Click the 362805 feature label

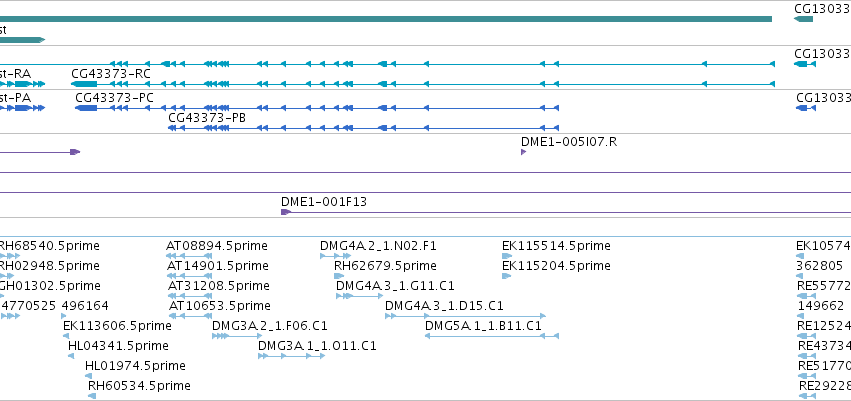pyautogui.click(x=820, y=265)
